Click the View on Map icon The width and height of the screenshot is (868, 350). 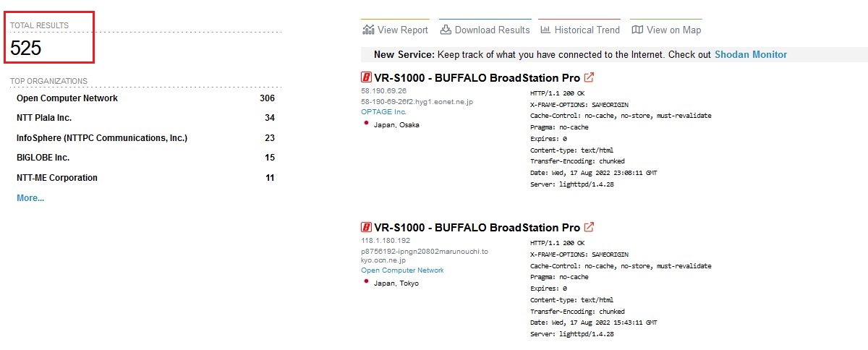(x=637, y=30)
